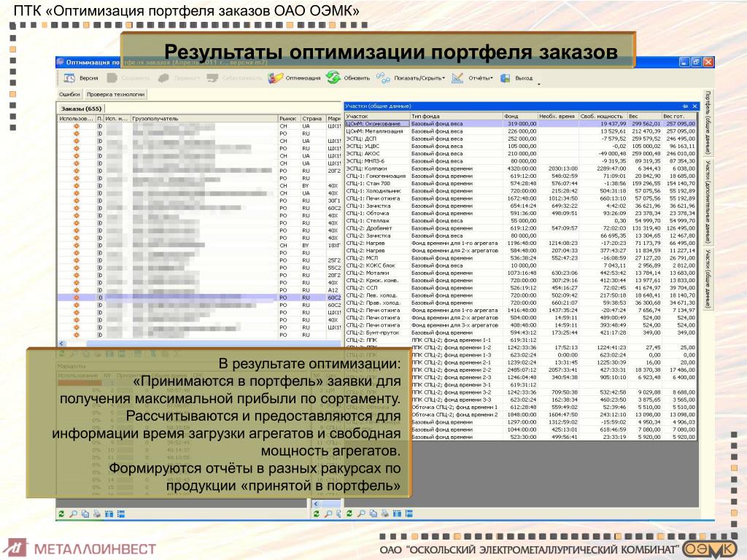Open the Версия toolbar button
Viewport: 747px width, 560px height.
point(81,78)
